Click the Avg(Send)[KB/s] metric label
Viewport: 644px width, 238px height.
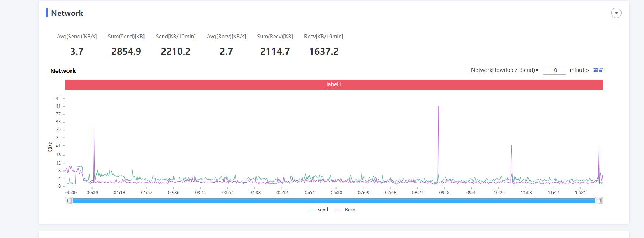(x=77, y=37)
